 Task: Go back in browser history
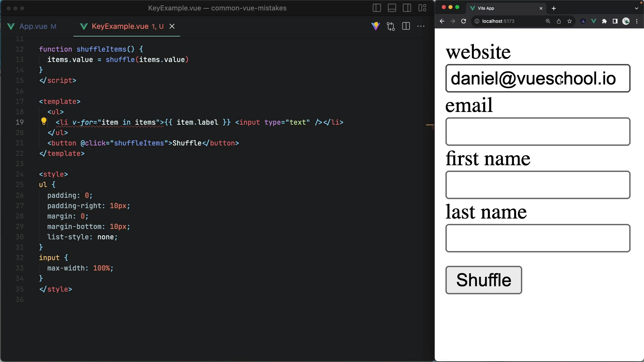coord(442,21)
